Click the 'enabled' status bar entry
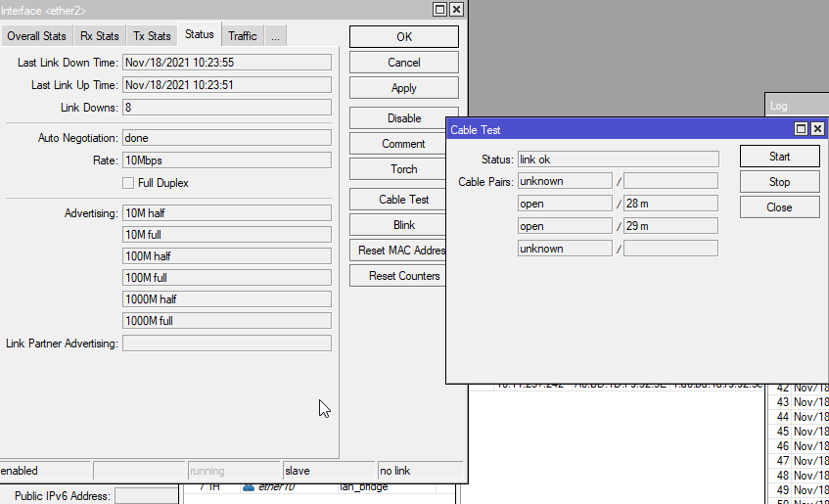 pos(44,471)
